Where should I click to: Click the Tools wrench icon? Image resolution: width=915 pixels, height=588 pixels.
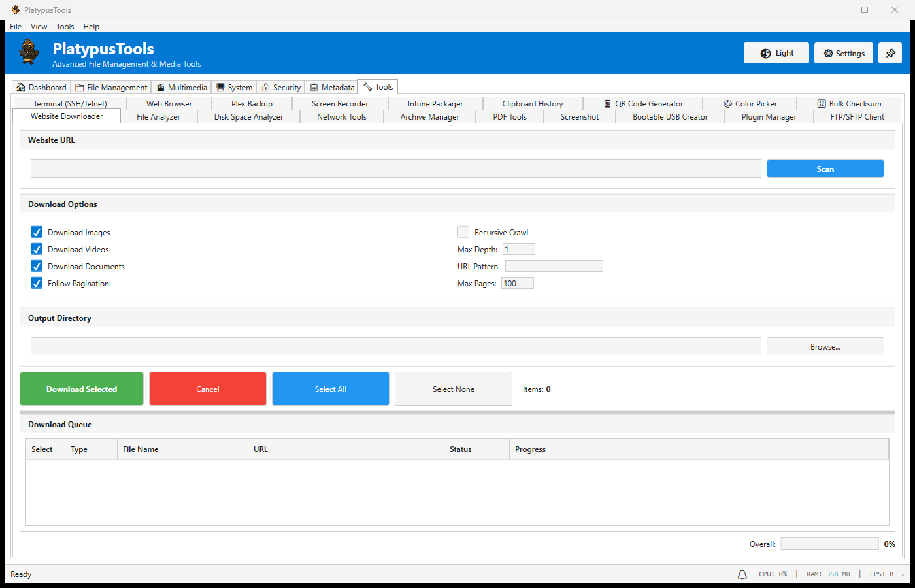pyautogui.click(x=367, y=86)
